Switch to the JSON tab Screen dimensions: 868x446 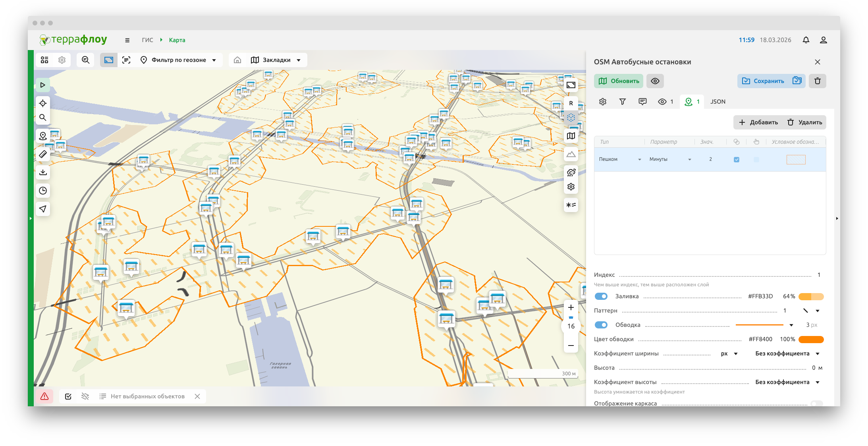pos(718,102)
